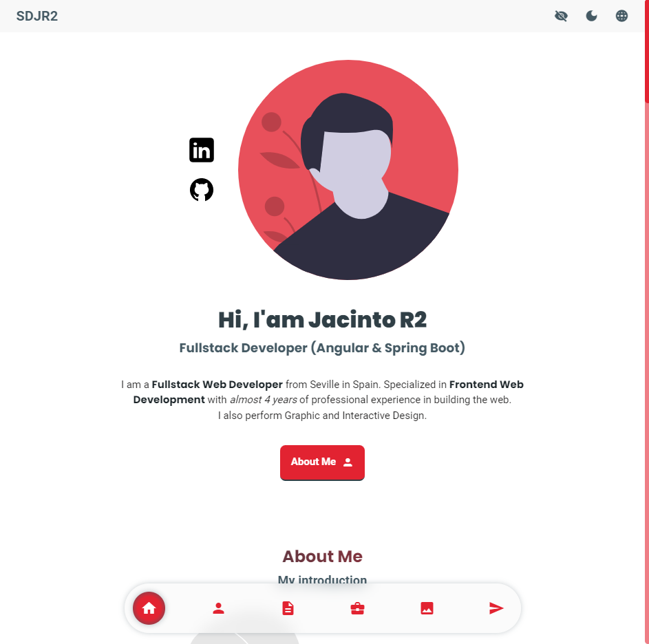Click the italic "almost 4 years" text
This screenshot has width=649, height=644.
click(x=263, y=399)
